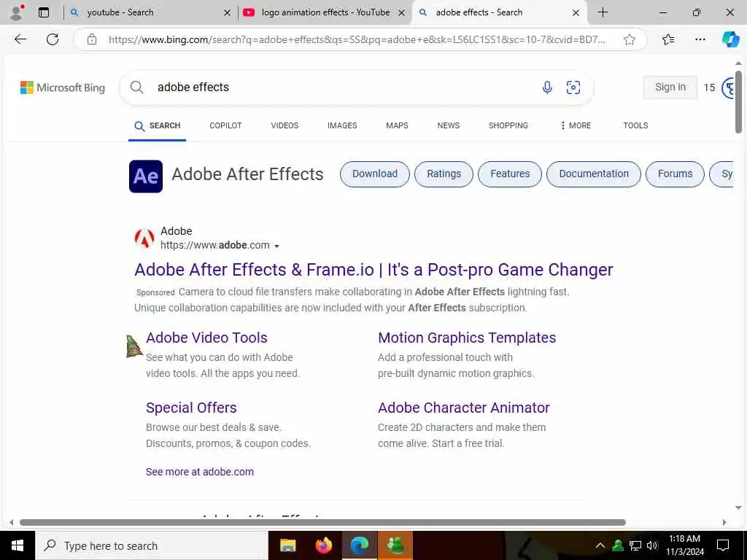Open Motion Graphics Templates link
This screenshot has height=560, width=747.
[467, 338]
